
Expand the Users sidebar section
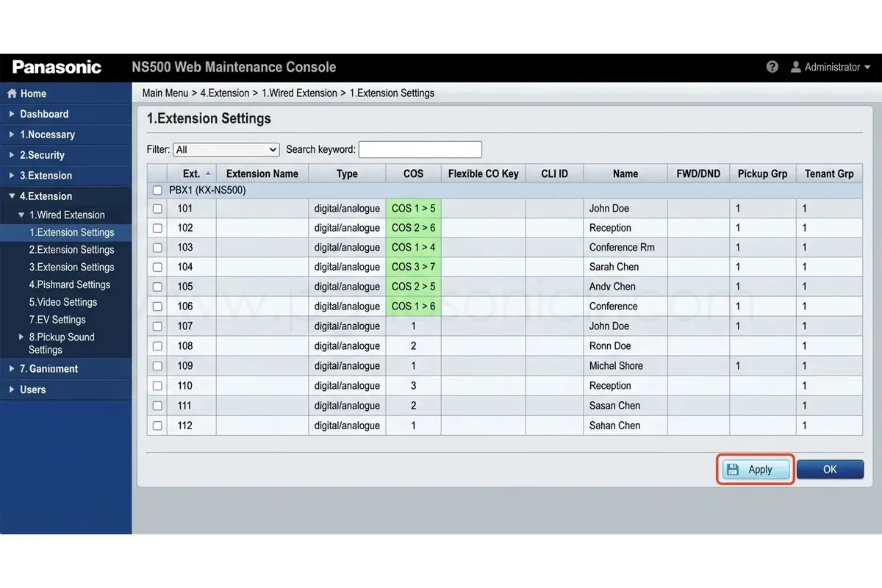coord(12,390)
